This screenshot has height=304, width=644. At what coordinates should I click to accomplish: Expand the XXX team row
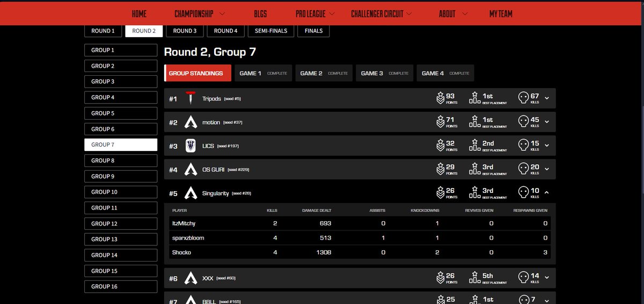547,278
